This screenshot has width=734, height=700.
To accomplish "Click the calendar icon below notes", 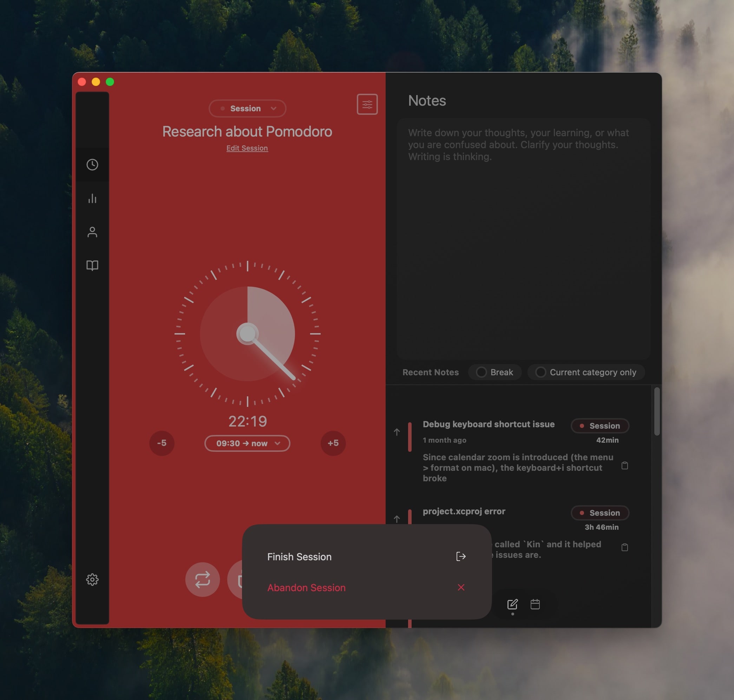I will click(535, 604).
